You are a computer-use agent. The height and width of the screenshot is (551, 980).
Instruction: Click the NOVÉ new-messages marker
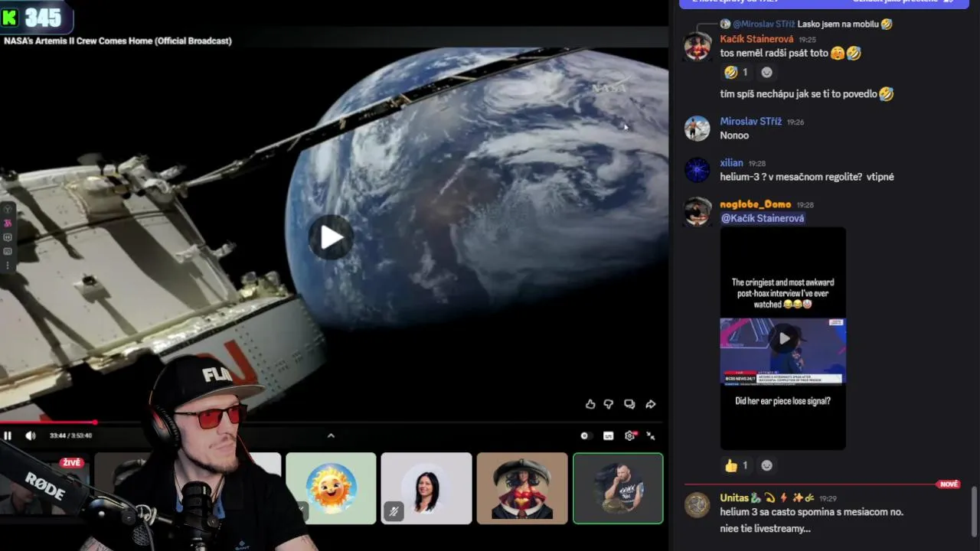pyautogui.click(x=949, y=484)
